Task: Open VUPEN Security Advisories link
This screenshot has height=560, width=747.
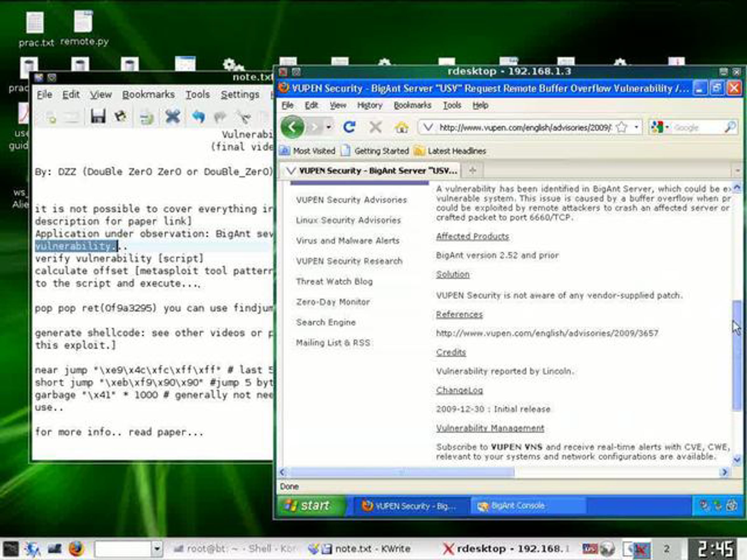Action: 351,200
